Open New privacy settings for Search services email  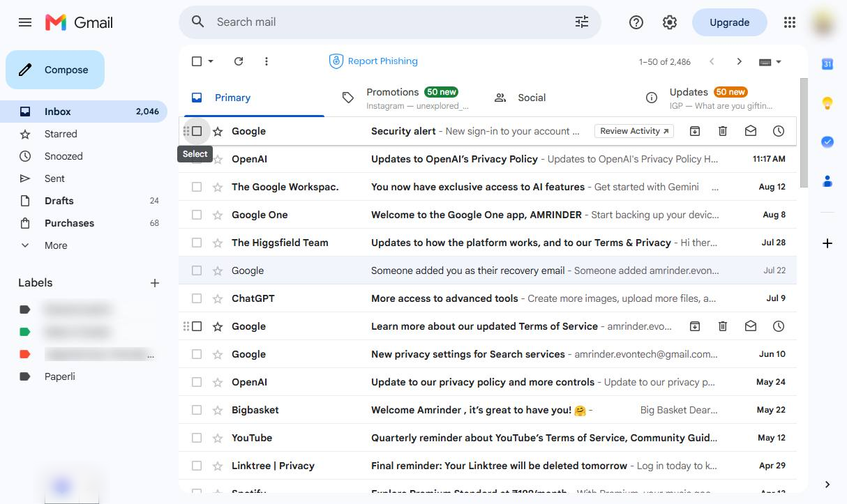487,354
